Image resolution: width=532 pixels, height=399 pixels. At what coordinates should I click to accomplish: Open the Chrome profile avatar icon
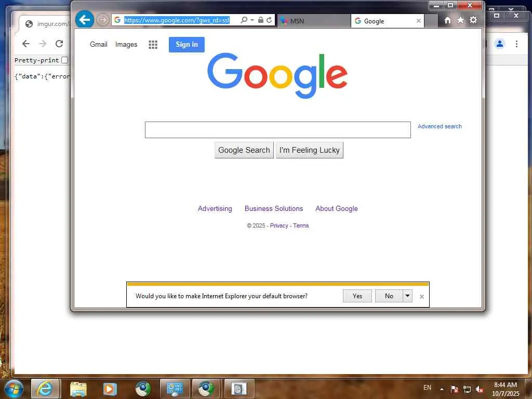[x=499, y=44]
